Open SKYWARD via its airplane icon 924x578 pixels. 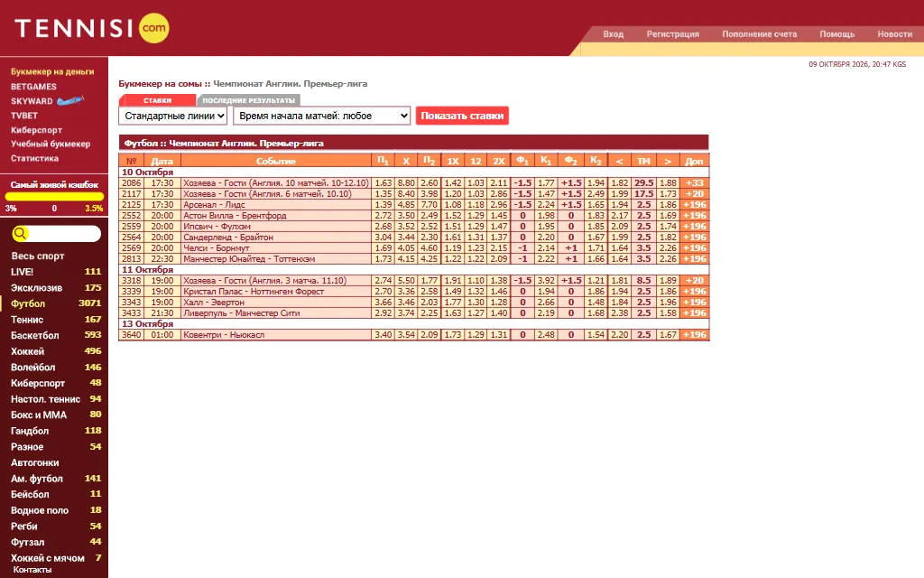pos(70,101)
